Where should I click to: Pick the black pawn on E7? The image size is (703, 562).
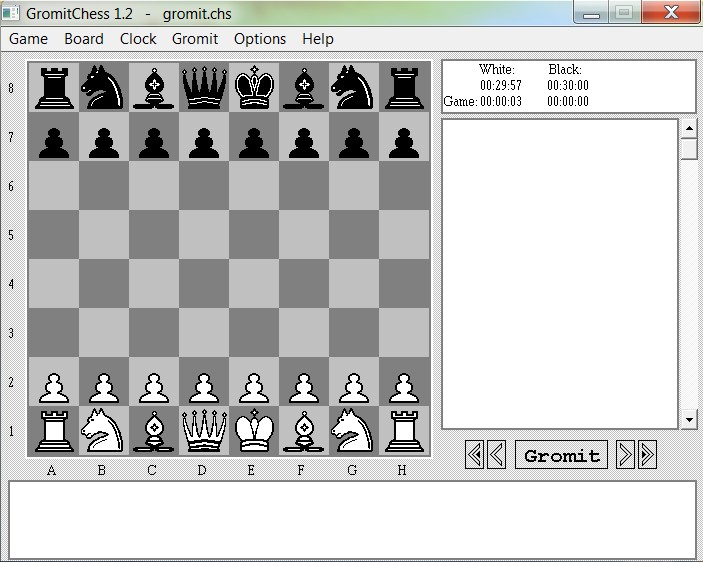tap(254, 143)
